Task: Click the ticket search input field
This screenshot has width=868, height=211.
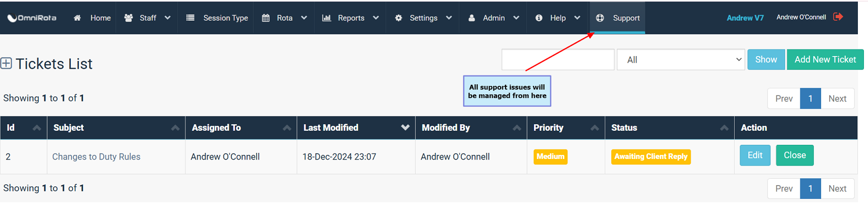Action: (x=558, y=60)
